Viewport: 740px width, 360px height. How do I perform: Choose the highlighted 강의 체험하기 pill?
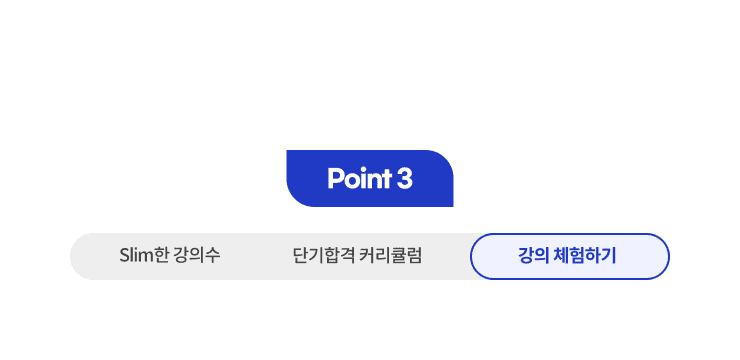570,256
